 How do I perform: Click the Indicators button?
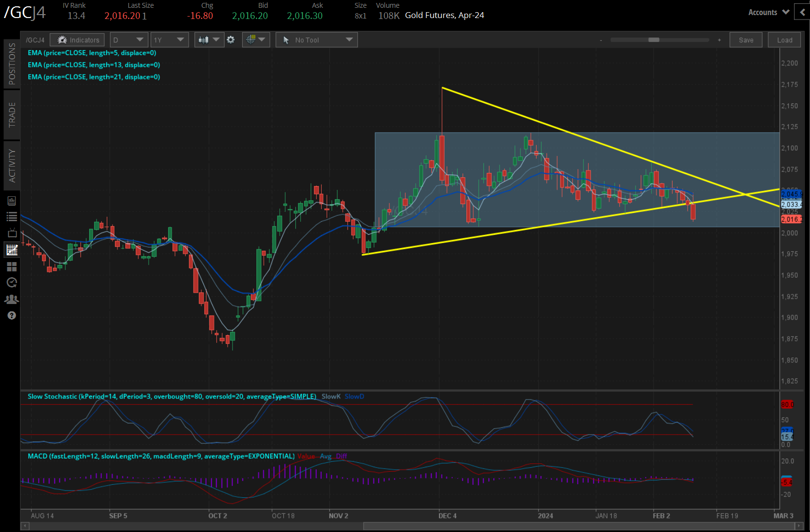[78, 40]
